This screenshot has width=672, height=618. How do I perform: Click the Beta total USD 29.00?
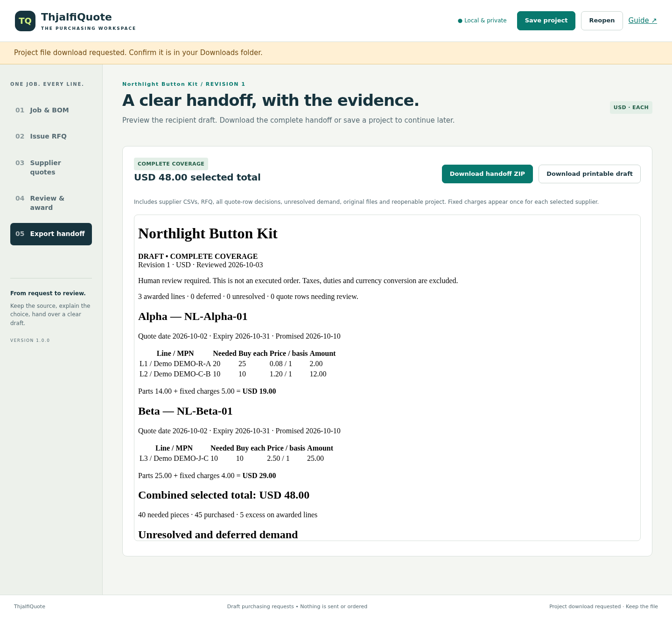(x=259, y=476)
